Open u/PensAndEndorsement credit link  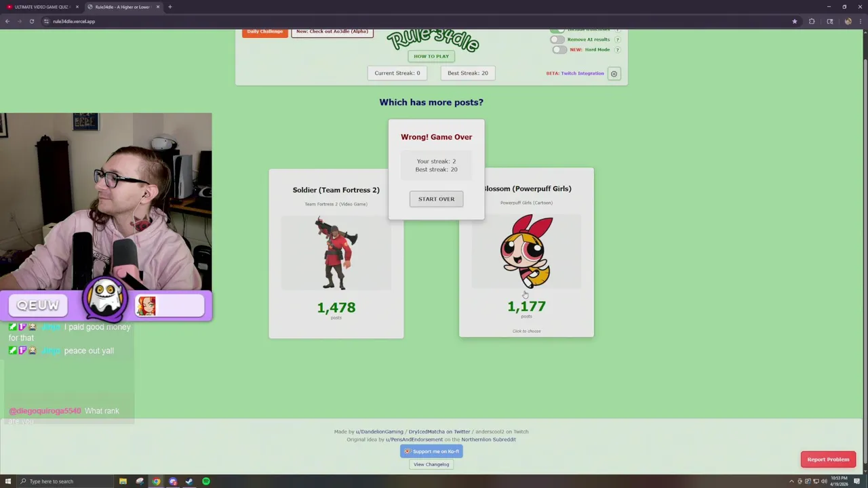[x=414, y=439]
